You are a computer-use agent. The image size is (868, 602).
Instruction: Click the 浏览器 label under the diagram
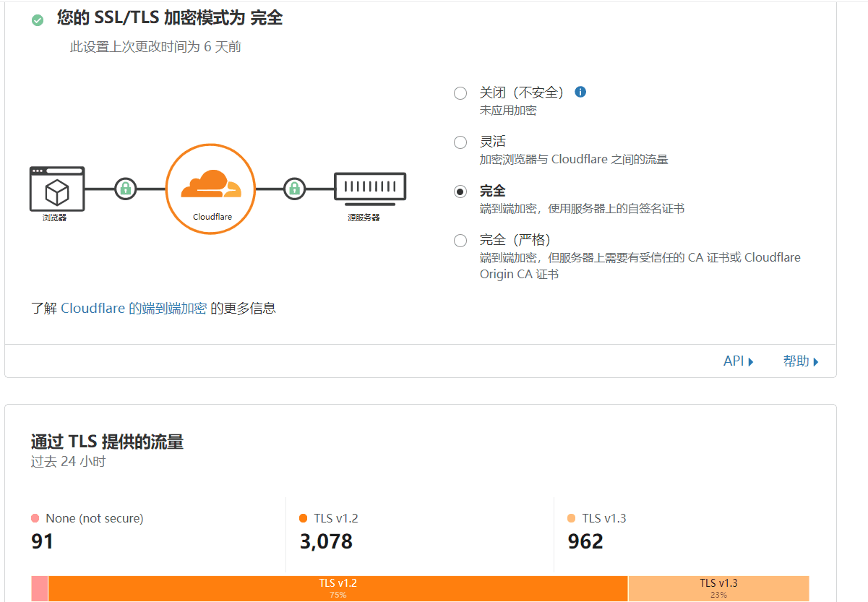click(x=54, y=217)
